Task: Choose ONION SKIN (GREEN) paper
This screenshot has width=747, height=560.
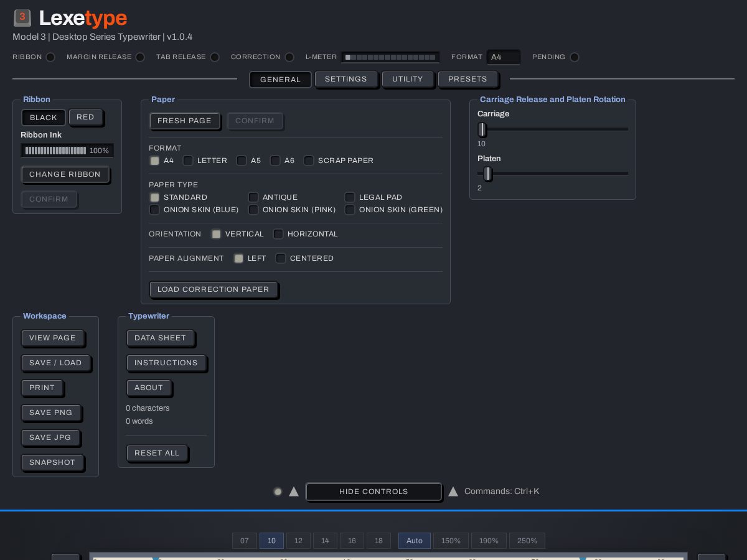Action: 350,210
